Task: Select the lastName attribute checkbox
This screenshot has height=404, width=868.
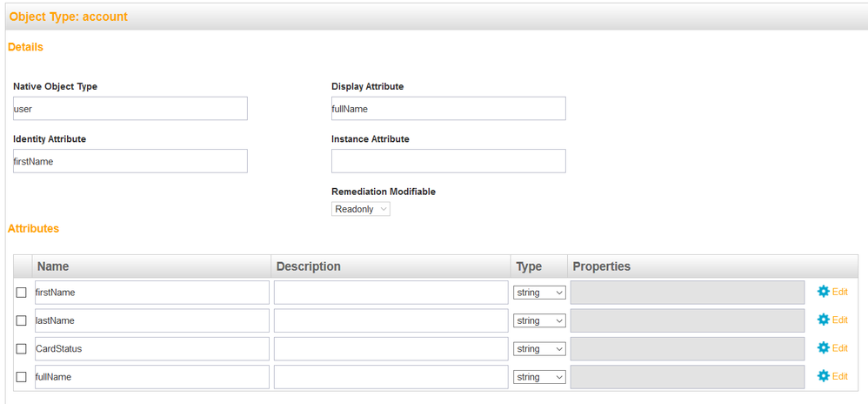Action: pyautogui.click(x=22, y=320)
